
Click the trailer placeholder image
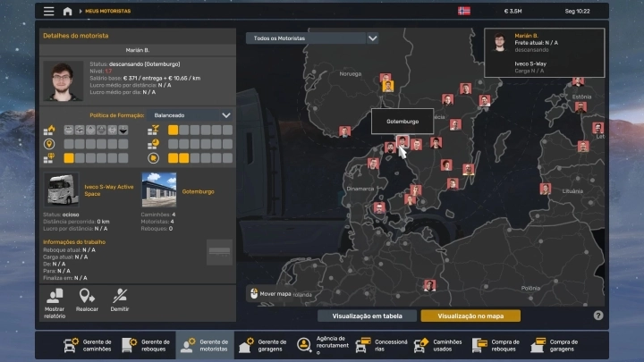[219, 251]
